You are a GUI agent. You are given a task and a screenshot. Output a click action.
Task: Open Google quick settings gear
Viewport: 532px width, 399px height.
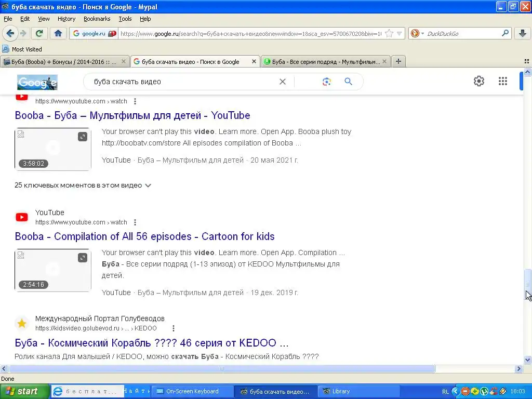pyautogui.click(x=478, y=81)
